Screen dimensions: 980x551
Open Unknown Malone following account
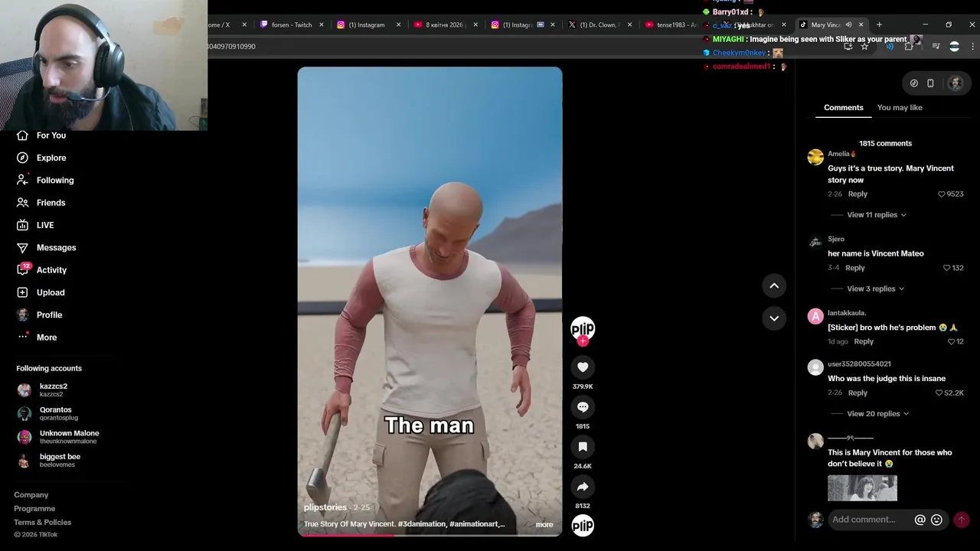tap(58, 437)
